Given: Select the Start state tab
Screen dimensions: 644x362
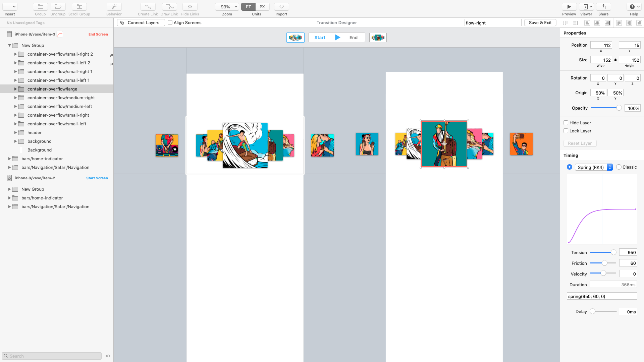Looking at the screenshot, I should pos(320,38).
